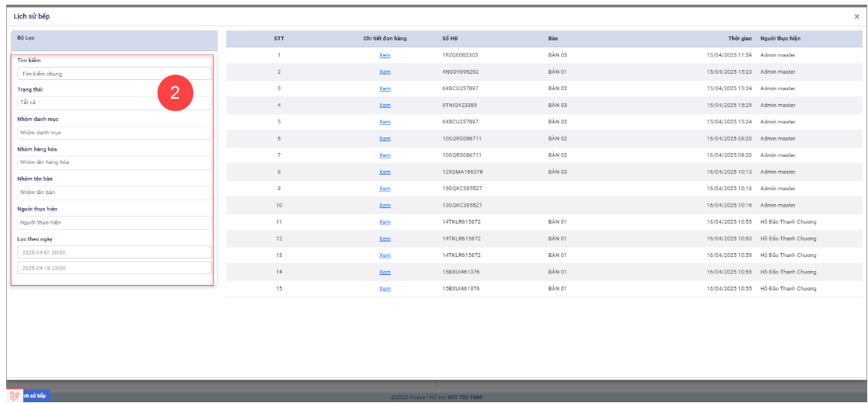Open the Nhóm tên hàng hóa selector
Screen dimensions: 868x403
114,162
